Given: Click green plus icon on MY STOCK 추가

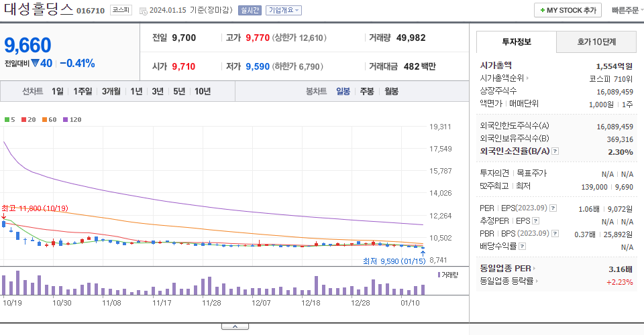Looking at the screenshot, I should click(x=543, y=10).
